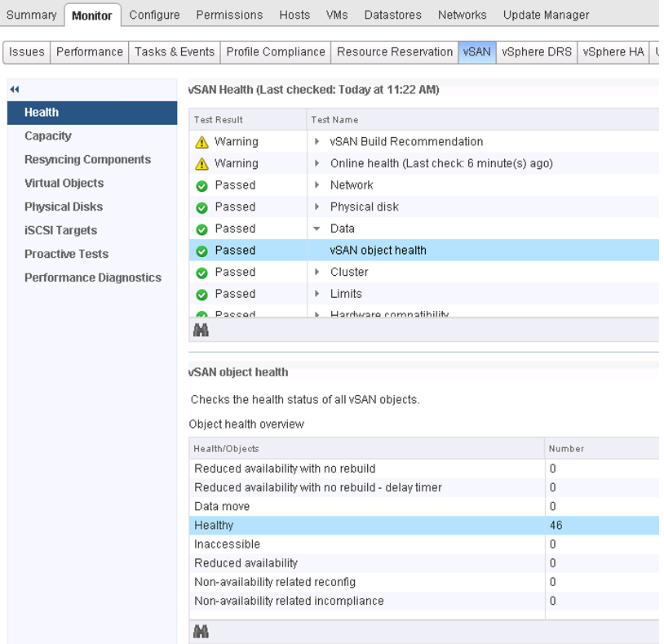Expand the Network test group
The width and height of the screenshot is (664, 644).
point(317,185)
